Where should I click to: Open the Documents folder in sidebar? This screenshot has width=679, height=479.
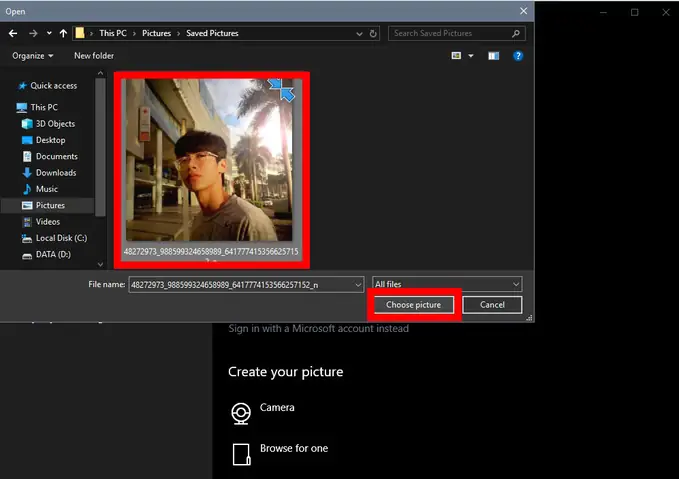coord(57,156)
